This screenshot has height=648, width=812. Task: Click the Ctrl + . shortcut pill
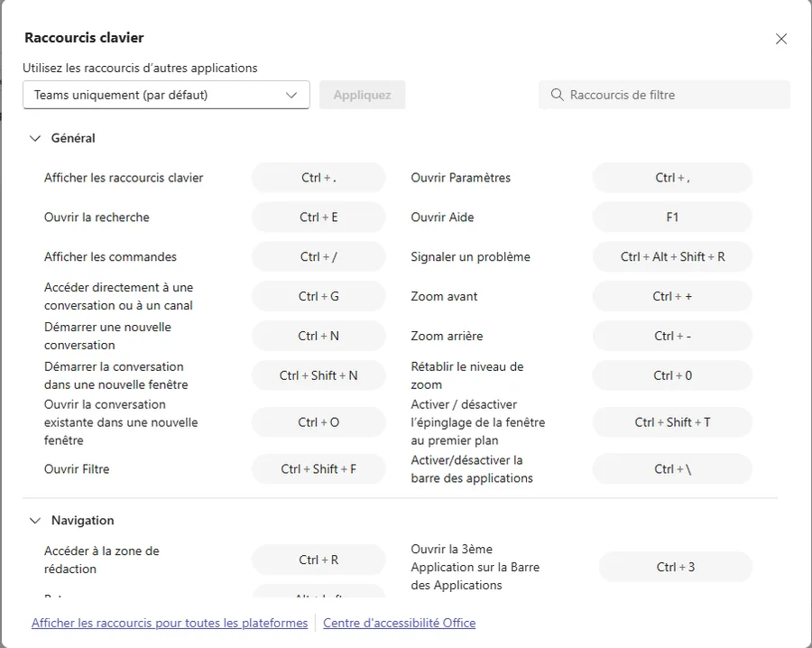[x=318, y=178]
